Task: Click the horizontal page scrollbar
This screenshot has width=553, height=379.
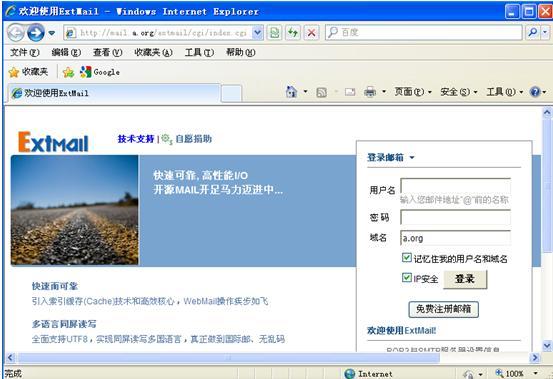Action: (x=229, y=358)
